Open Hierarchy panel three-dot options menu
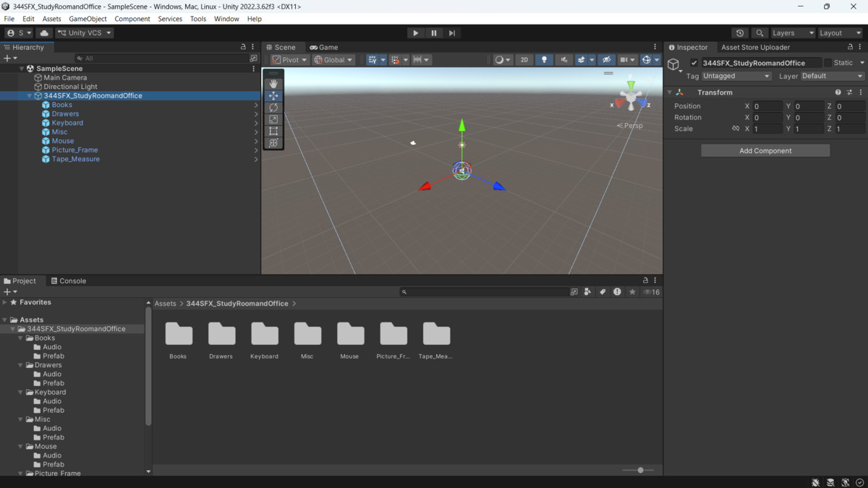The width and height of the screenshot is (868, 488). (x=253, y=47)
